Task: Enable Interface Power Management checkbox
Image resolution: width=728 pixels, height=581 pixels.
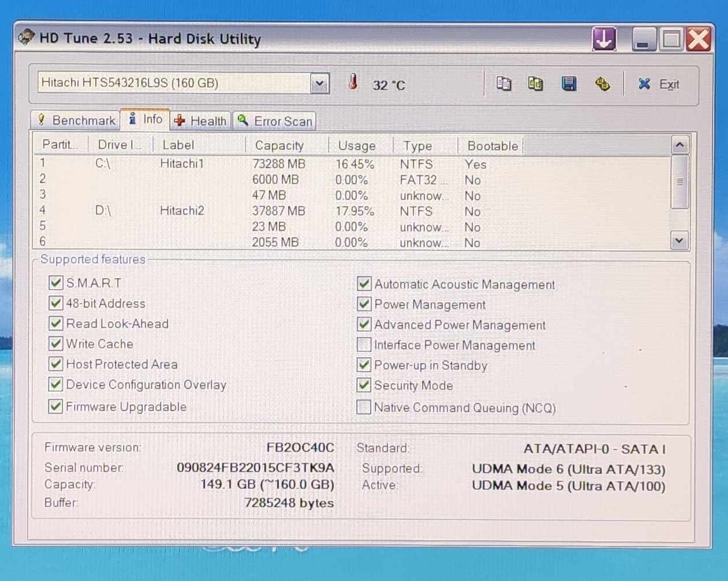Action: tap(364, 345)
